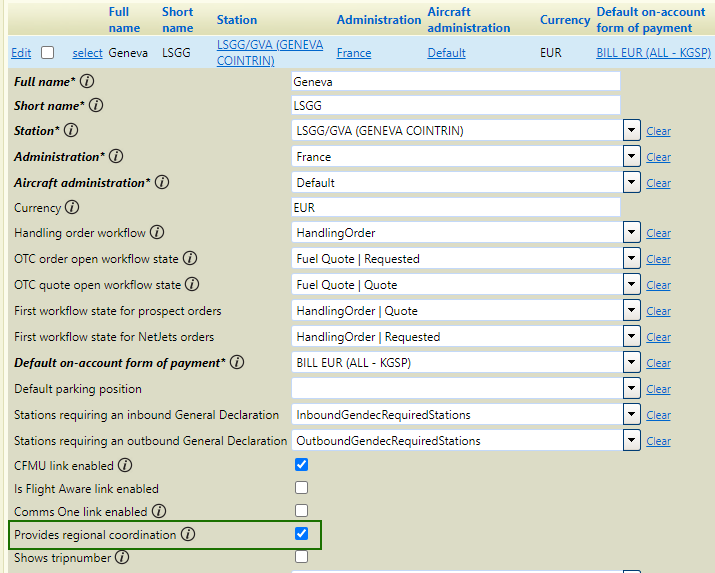
Task: Sort by Station column header
Action: pyautogui.click(x=237, y=20)
